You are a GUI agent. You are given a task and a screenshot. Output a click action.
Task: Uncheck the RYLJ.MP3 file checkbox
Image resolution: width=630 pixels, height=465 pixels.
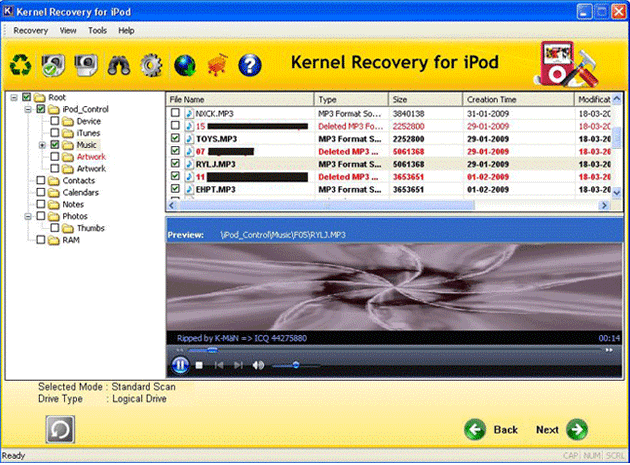[x=175, y=164]
